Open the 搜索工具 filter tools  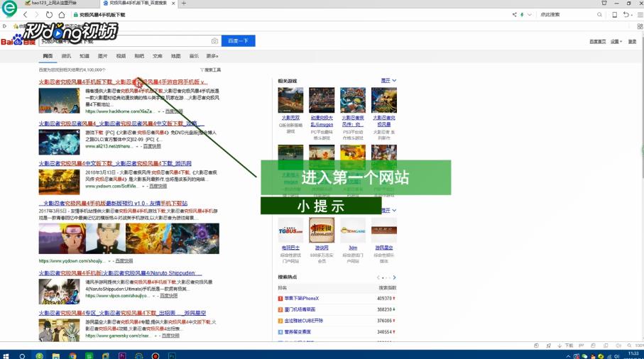click(210, 70)
